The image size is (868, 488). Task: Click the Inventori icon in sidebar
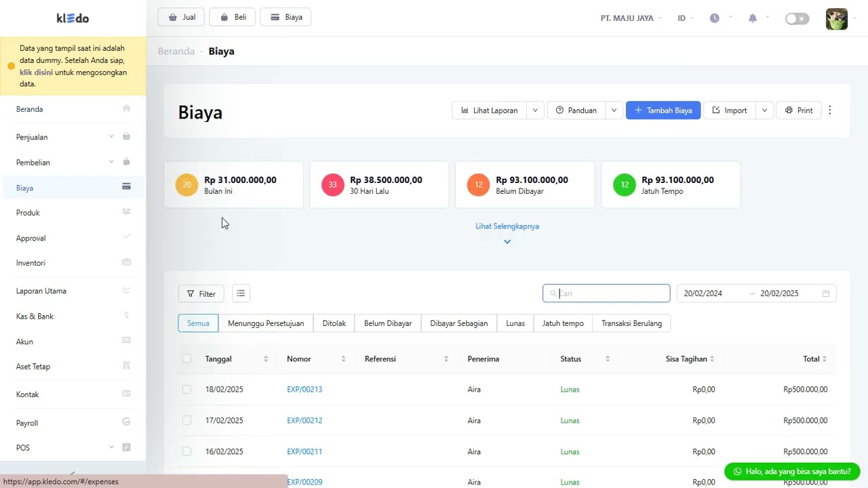point(126,262)
